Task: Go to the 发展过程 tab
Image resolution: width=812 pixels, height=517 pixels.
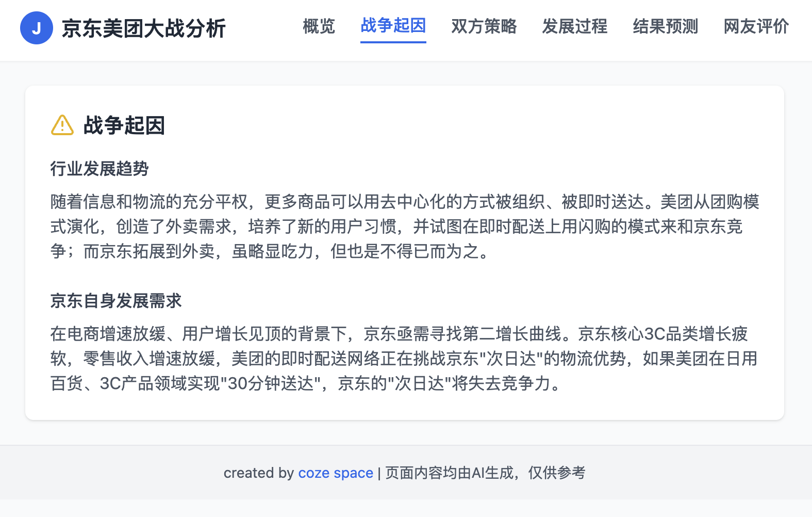Action: click(x=574, y=26)
